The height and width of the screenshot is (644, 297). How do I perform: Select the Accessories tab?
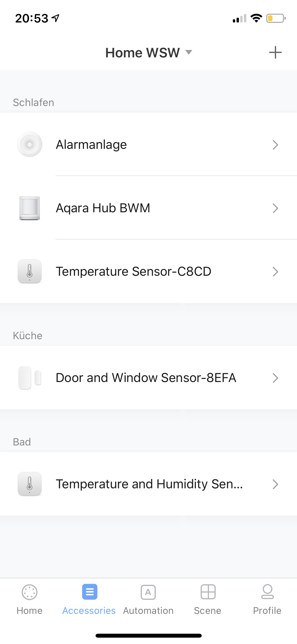coord(89,599)
